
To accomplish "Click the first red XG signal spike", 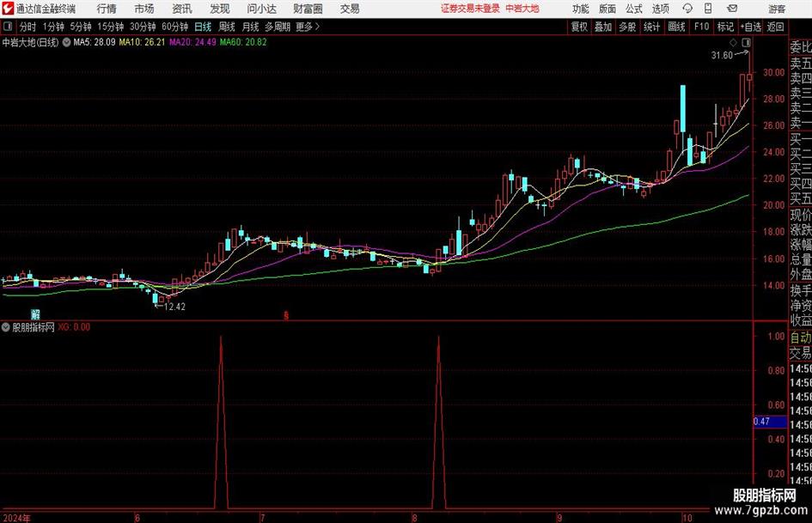I will coord(221,422).
